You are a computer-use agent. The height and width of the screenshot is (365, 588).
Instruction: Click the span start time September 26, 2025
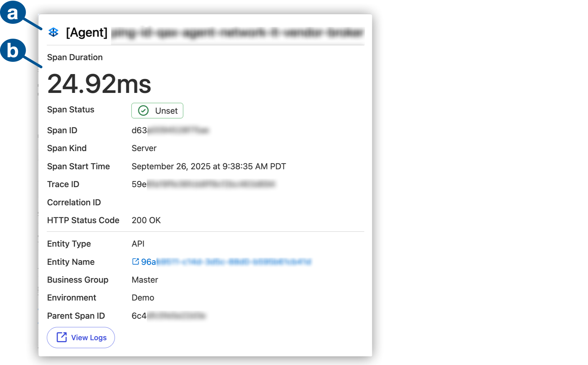(x=209, y=166)
